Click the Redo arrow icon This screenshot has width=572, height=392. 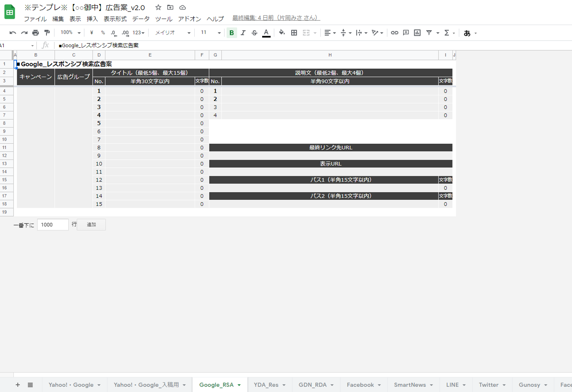[24, 33]
